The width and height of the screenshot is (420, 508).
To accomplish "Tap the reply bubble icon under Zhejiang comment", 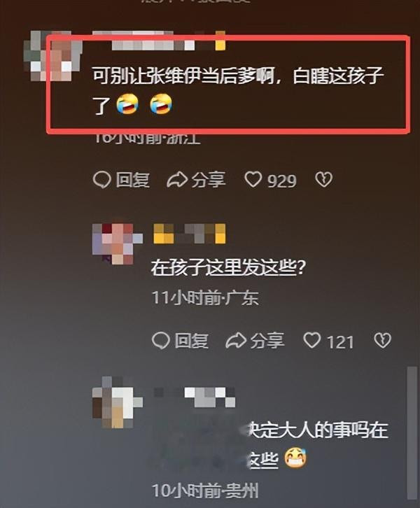I will pos(101,180).
